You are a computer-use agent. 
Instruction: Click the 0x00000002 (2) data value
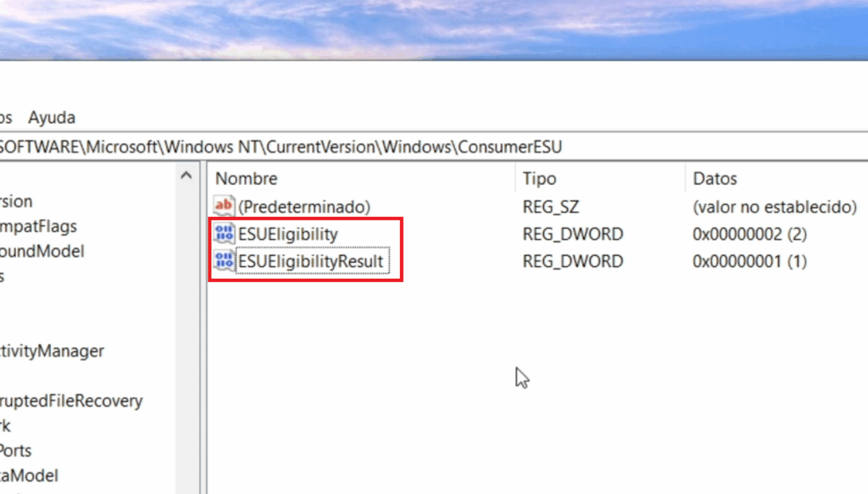[x=749, y=234]
